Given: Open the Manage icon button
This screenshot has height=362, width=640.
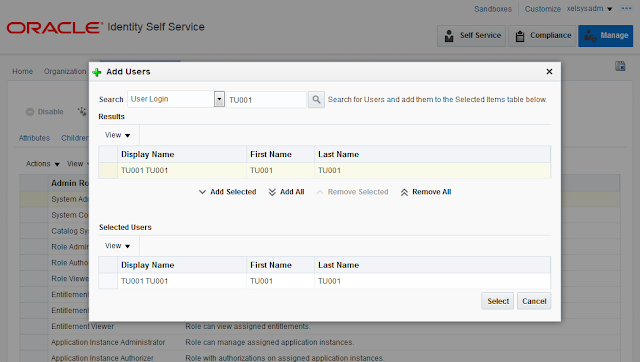Looking at the screenshot, I should [590, 36].
